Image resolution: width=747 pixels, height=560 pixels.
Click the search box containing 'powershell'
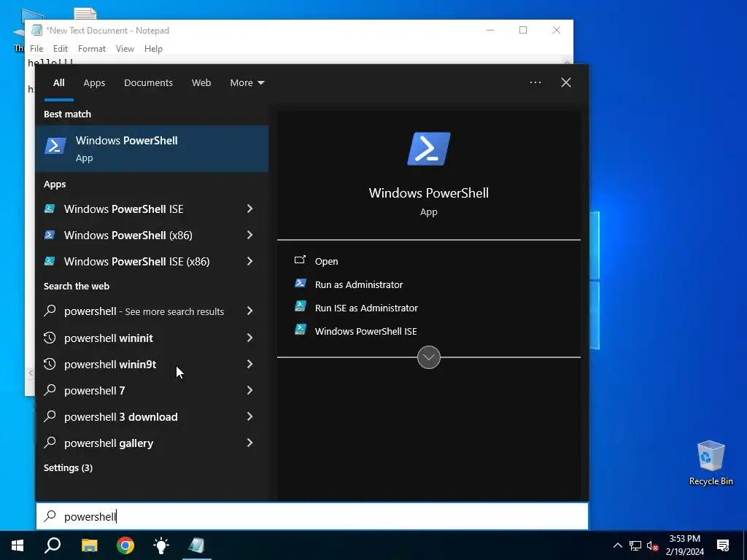(312, 516)
